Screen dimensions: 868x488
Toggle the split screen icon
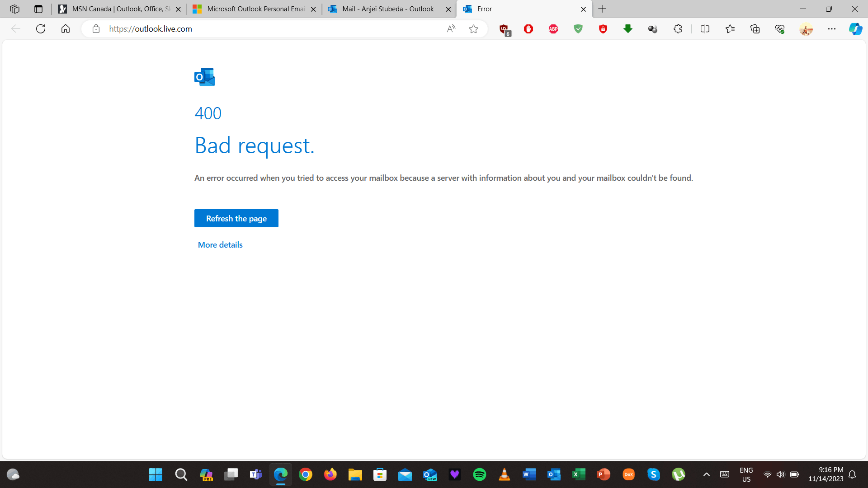[x=705, y=29]
